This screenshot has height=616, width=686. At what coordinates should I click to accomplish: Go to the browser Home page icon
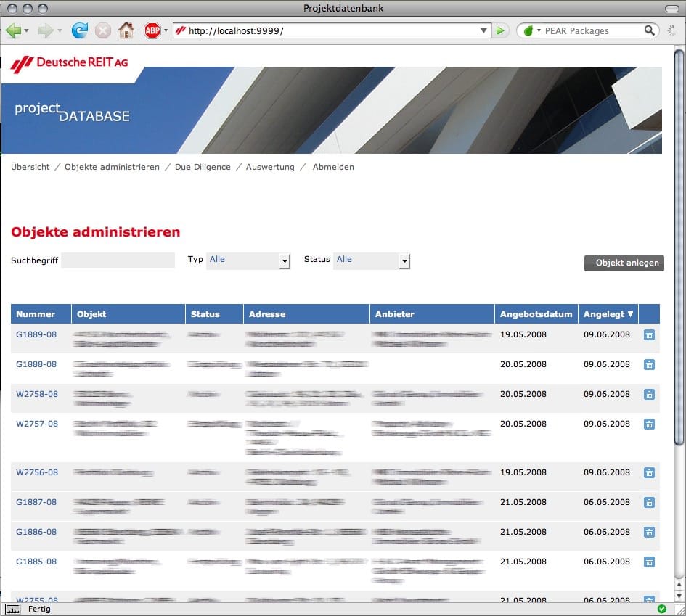point(126,30)
